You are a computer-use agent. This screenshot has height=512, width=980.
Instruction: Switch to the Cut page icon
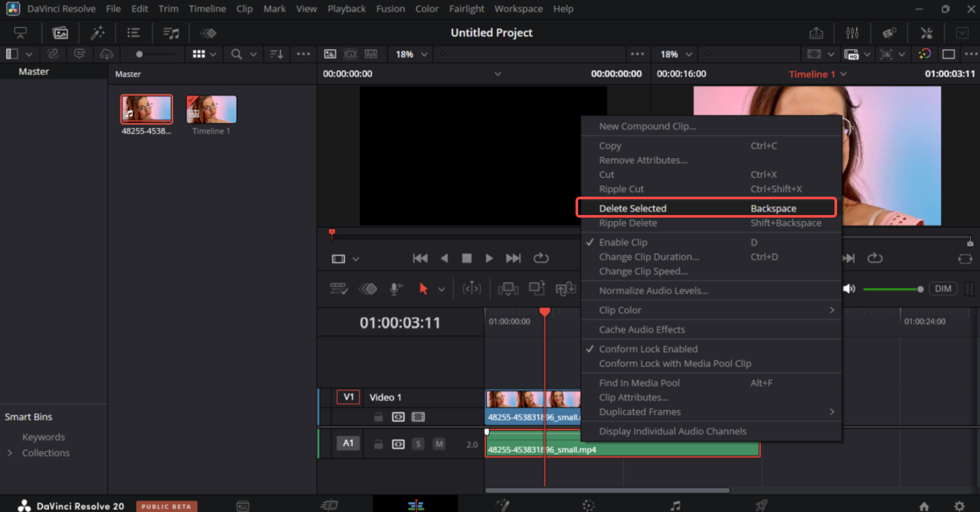point(329,505)
